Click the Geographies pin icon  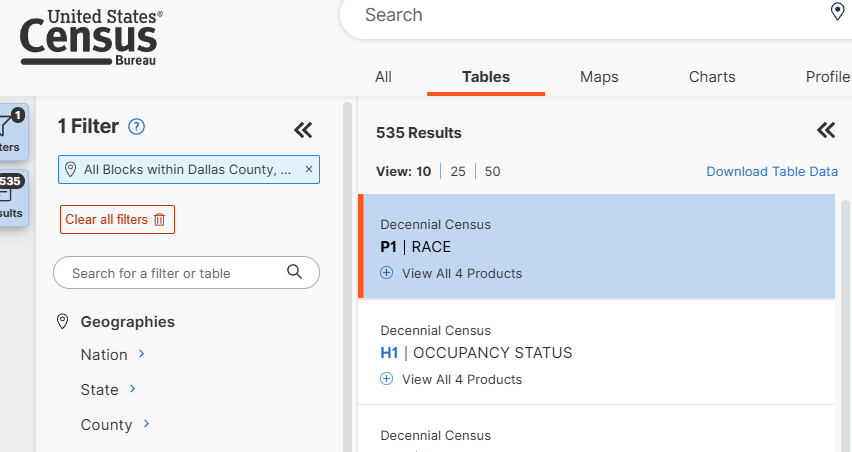click(x=62, y=322)
